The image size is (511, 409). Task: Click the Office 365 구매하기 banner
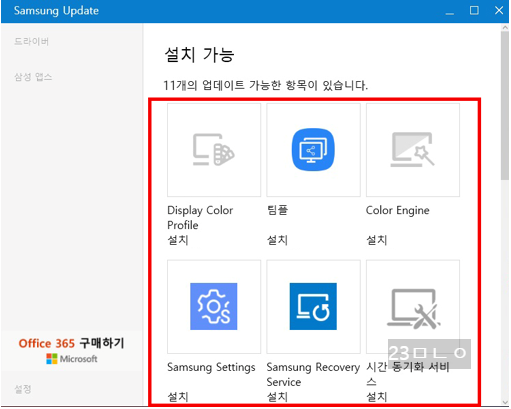coord(72,351)
